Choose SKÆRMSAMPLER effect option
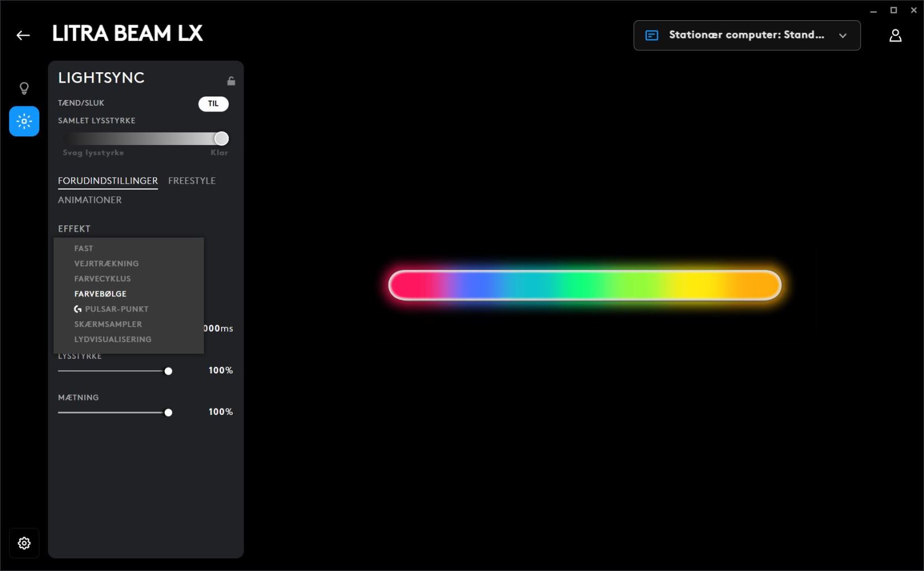 (108, 324)
